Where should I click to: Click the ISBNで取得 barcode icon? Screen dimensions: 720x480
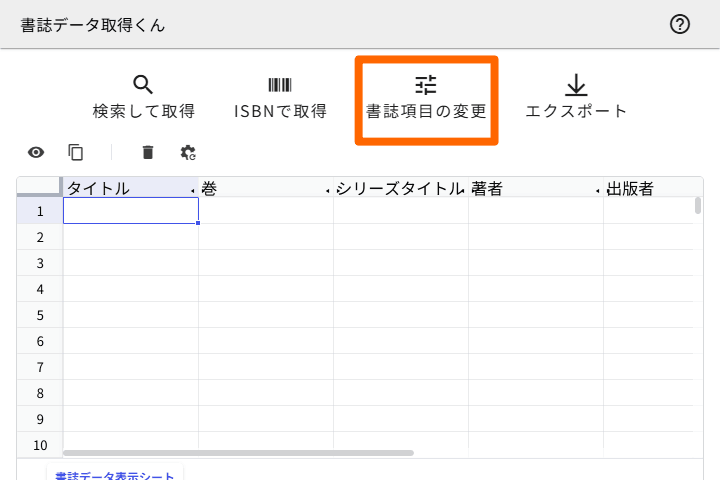coord(280,85)
